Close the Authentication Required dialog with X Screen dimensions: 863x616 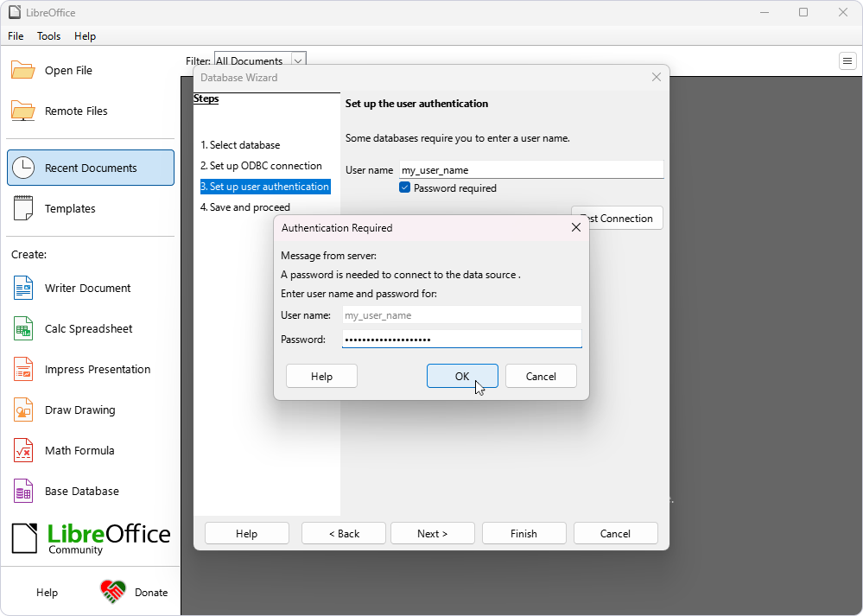point(576,228)
